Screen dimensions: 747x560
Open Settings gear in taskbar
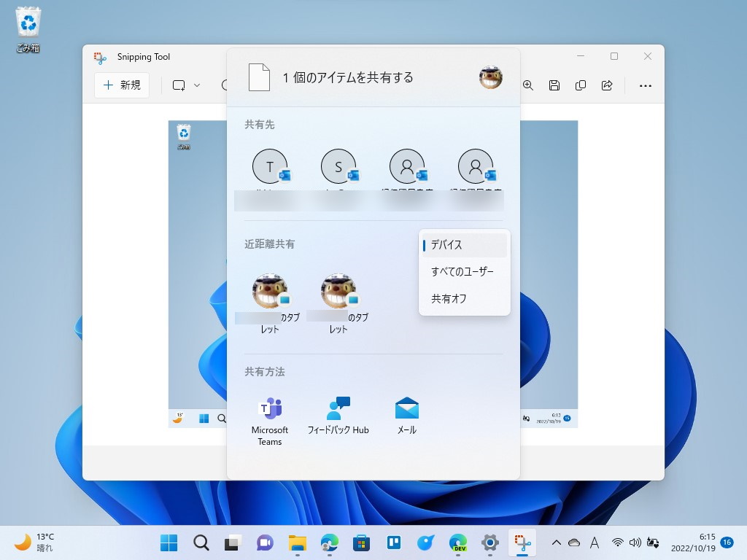pyautogui.click(x=489, y=542)
